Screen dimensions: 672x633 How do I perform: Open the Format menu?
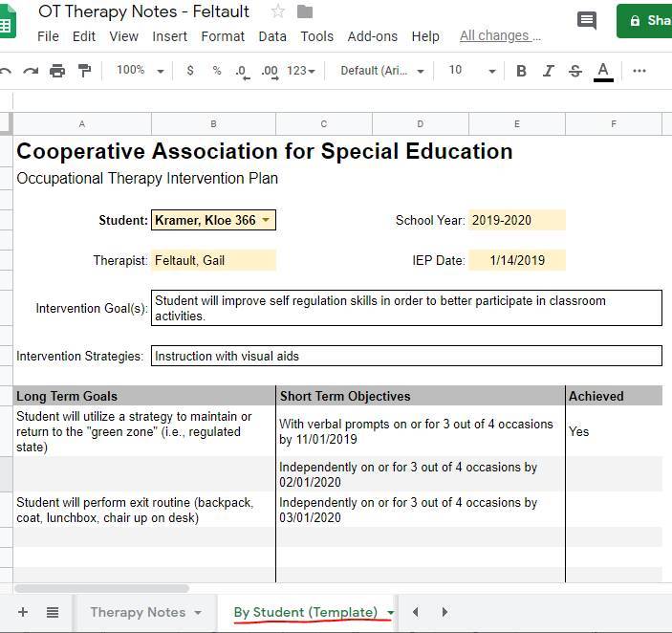(x=223, y=36)
